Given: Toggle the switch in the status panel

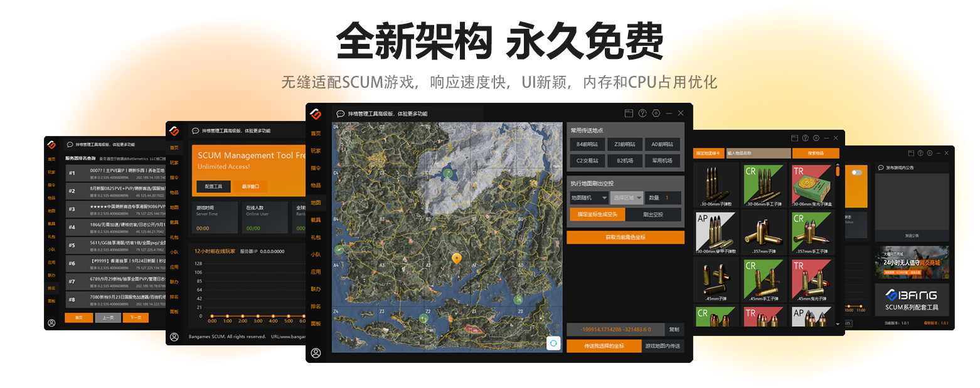Looking at the screenshot, I should tap(858, 172).
